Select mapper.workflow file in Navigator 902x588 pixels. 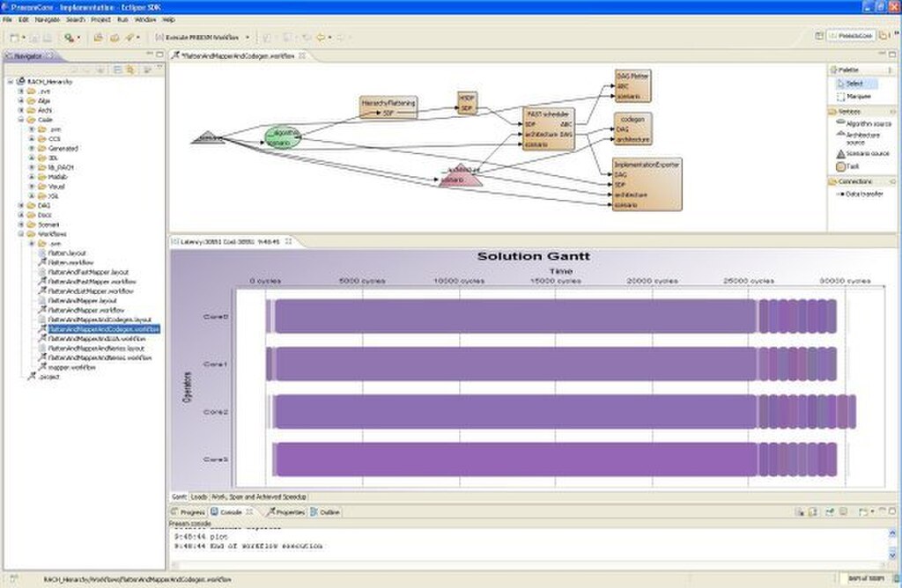click(70, 367)
